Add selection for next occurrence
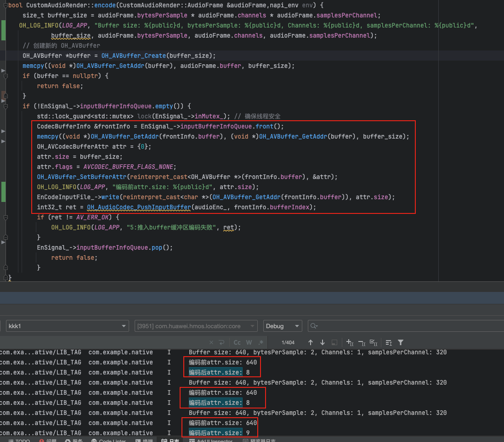Image resolution: width=504 pixels, height=442 pixels. click(x=350, y=342)
